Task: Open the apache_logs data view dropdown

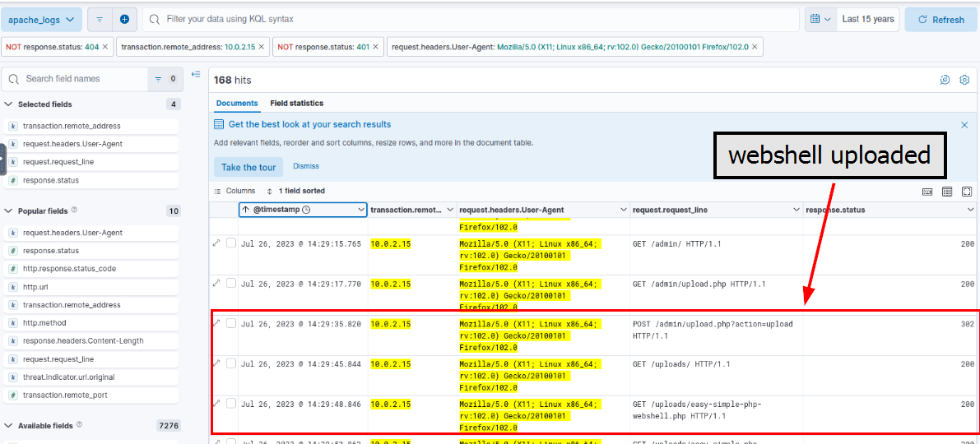Action: coord(41,19)
